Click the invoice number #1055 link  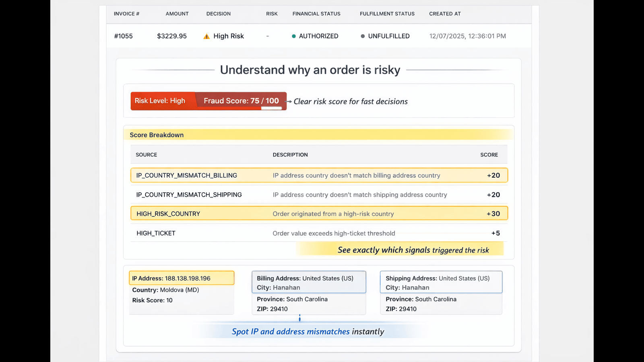(124, 36)
